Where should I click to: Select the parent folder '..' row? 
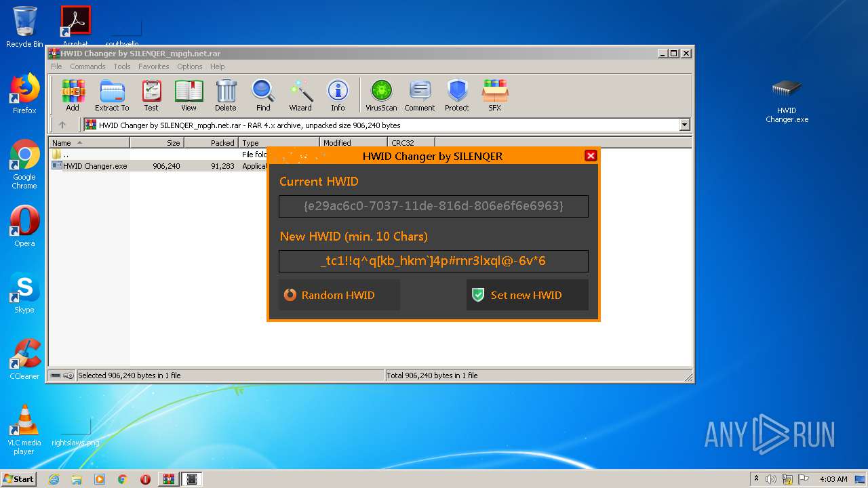click(158, 155)
